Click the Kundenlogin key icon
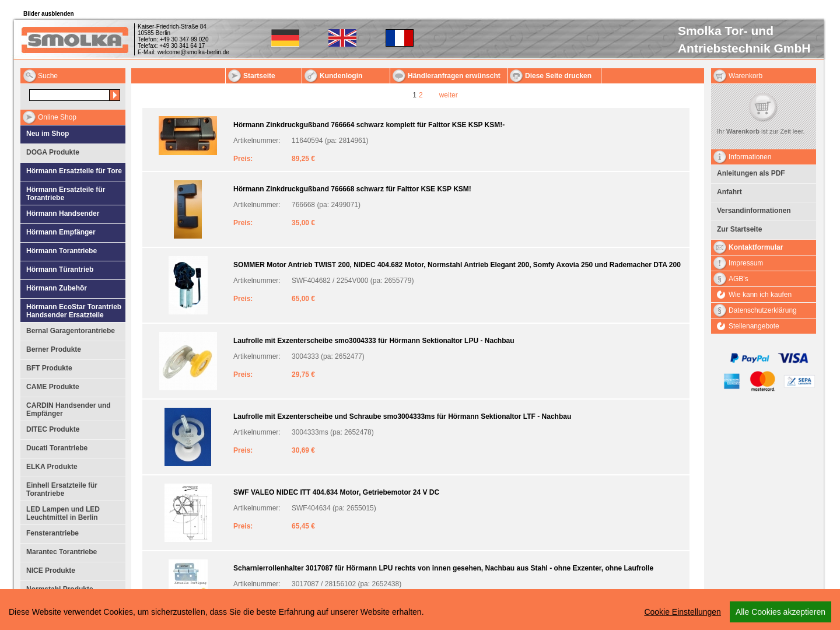Image resolution: width=840 pixels, height=630 pixels. click(x=311, y=76)
